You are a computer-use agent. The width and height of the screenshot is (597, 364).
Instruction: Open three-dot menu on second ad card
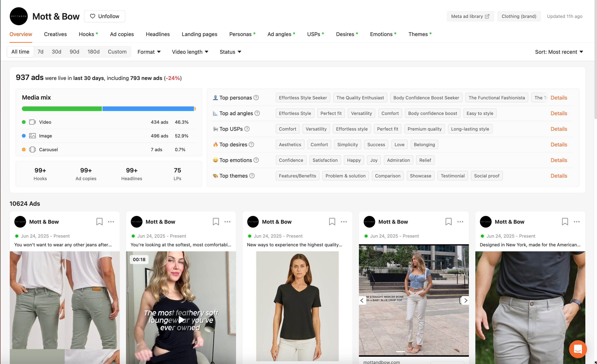(x=227, y=222)
